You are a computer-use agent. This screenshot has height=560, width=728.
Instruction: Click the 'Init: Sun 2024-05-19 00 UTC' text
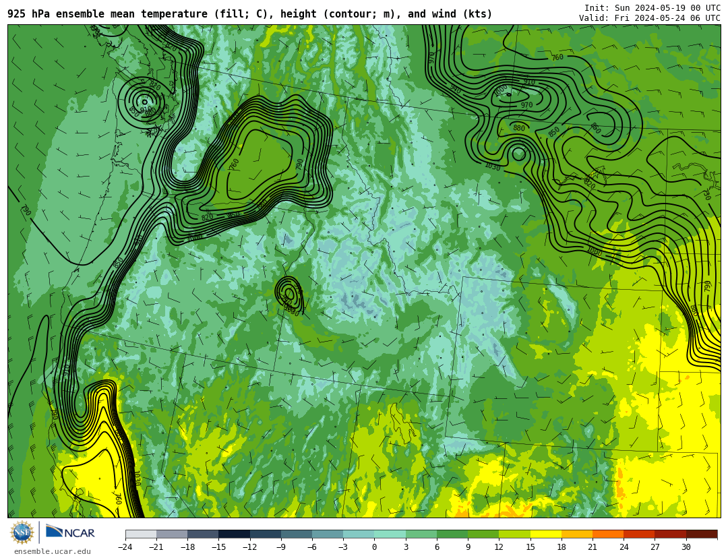tap(653, 8)
